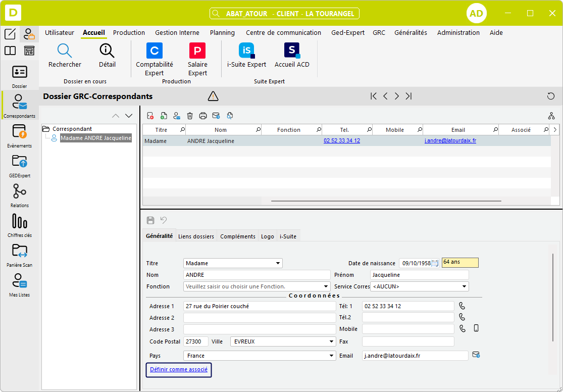
Task: Open the Production menu
Action: [129, 32]
